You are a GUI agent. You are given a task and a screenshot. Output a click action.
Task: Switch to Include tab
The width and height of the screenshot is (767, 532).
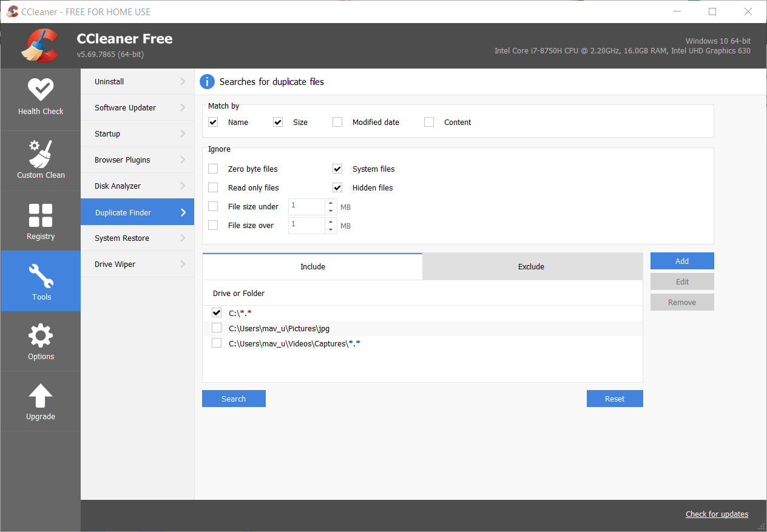(x=313, y=266)
